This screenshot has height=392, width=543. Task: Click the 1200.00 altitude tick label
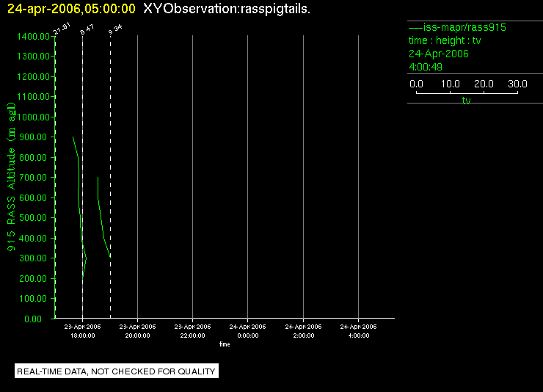33,76
